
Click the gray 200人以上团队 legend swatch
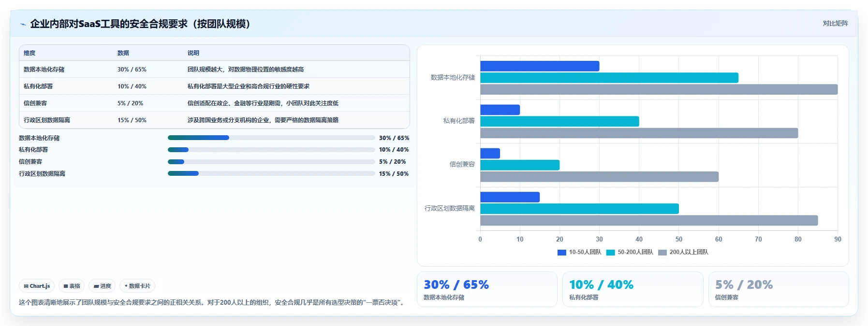coord(662,252)
